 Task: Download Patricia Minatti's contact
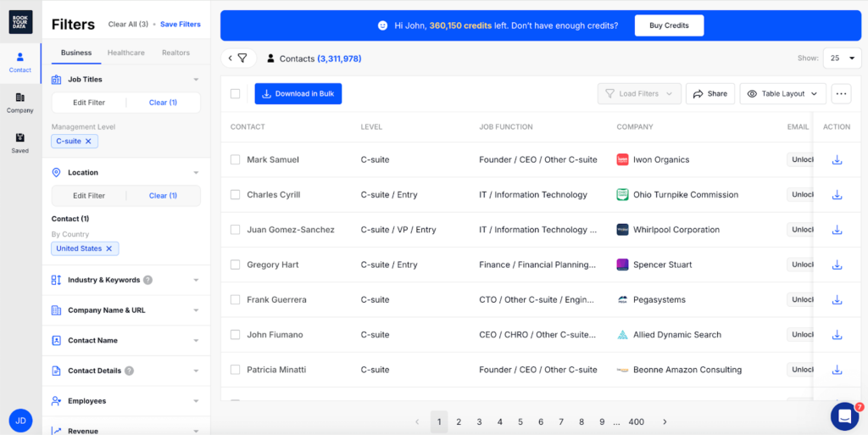click(x=837, y=370)
